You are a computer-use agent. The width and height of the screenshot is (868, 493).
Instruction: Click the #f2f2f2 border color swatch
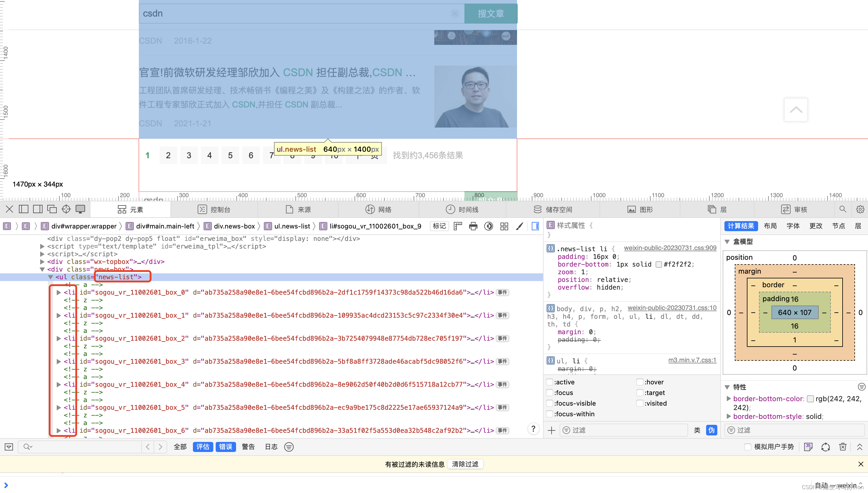pos(658,265)
